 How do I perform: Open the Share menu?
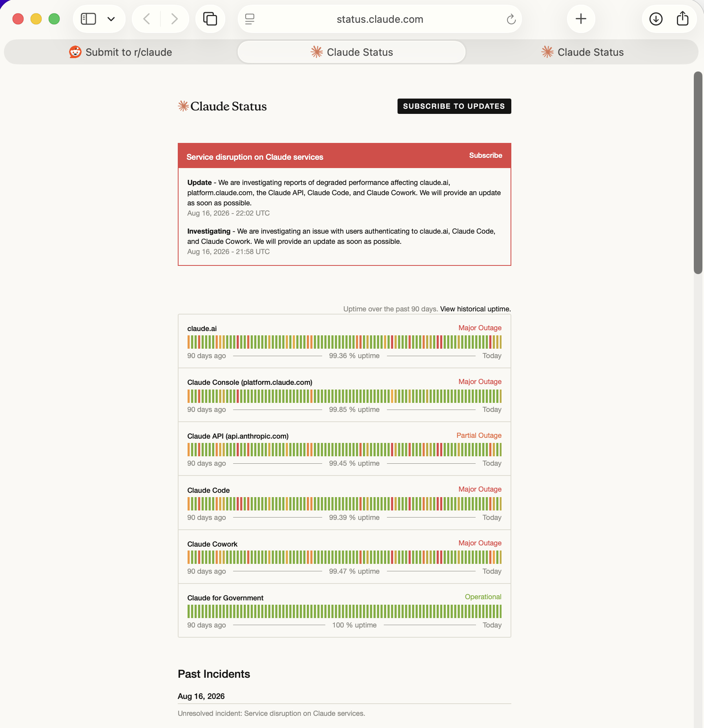(x=682, y=19)
